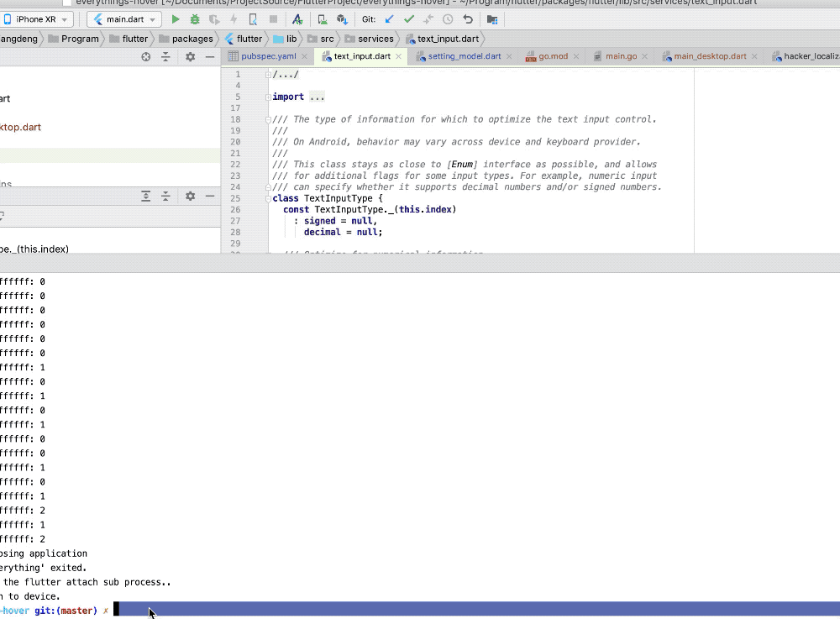Close the go.mod tab
This screenshot has width=840, height=619.
click(576, 56)
